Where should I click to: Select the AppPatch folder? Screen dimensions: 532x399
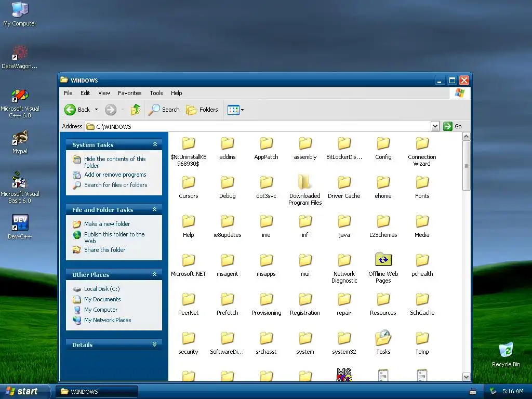pos(267,148)
